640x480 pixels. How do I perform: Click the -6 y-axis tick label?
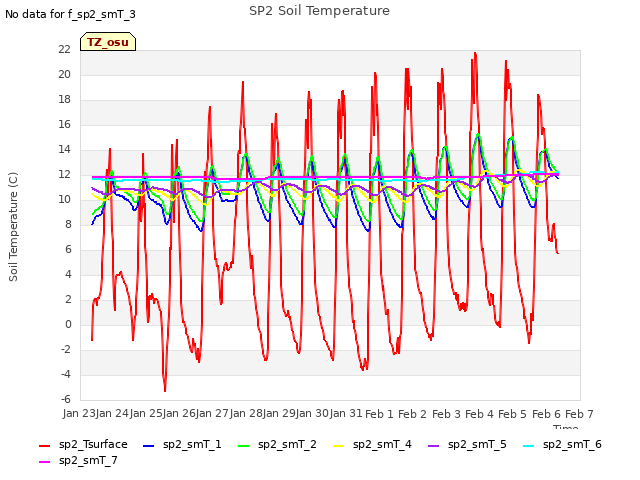[x=66, y=400]
